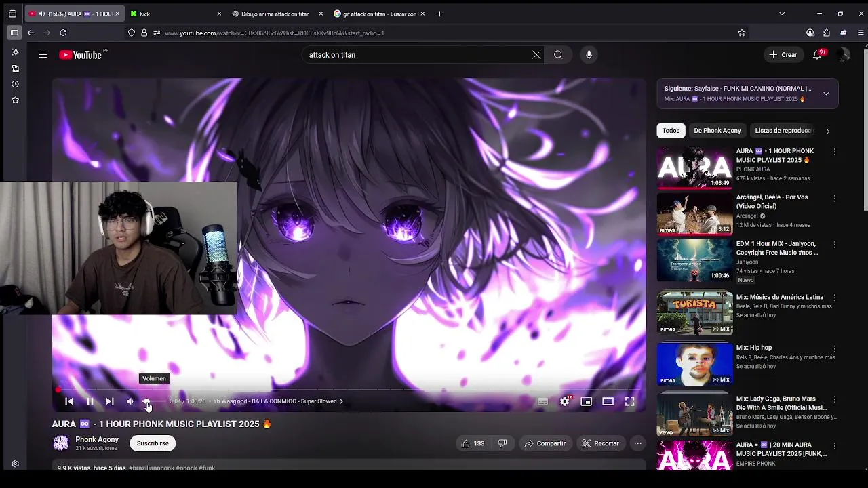Open the Phonk Agony channel name
This screenshot has width=868, height=488.
(x=97, y=439)
